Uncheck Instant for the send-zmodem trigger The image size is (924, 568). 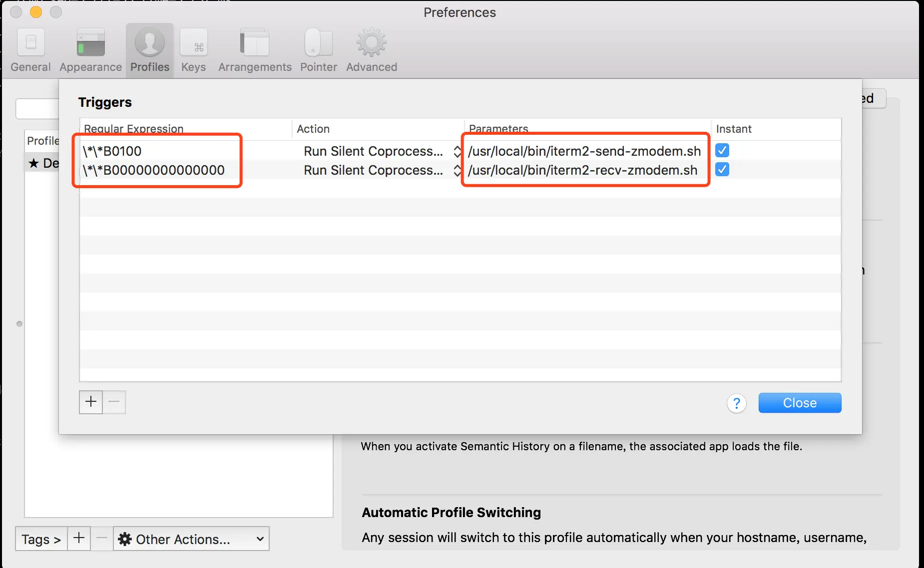tap(722, 150)
